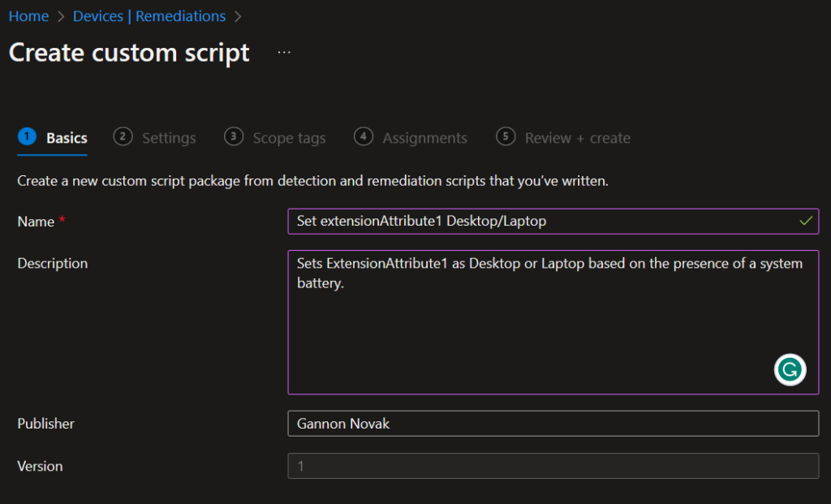Viewport: 831px width, 504px height.
Task: Click the disabled Version field
Action: point(553,466)
